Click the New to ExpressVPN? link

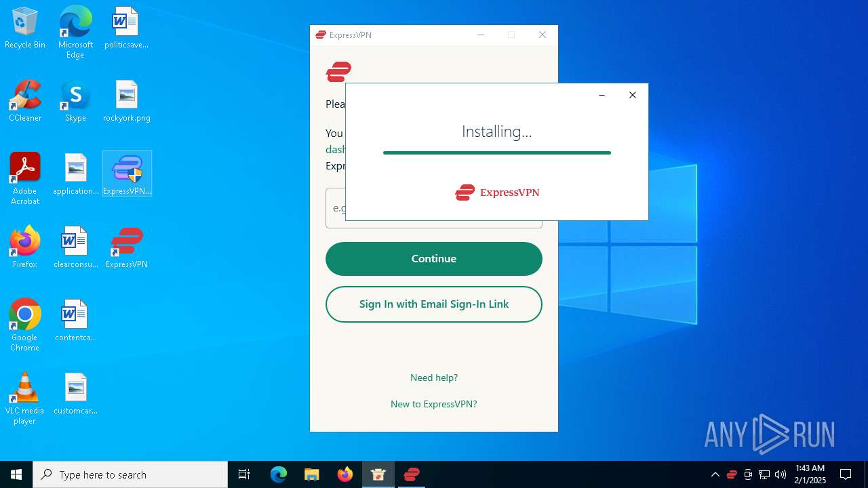(434, 404)
